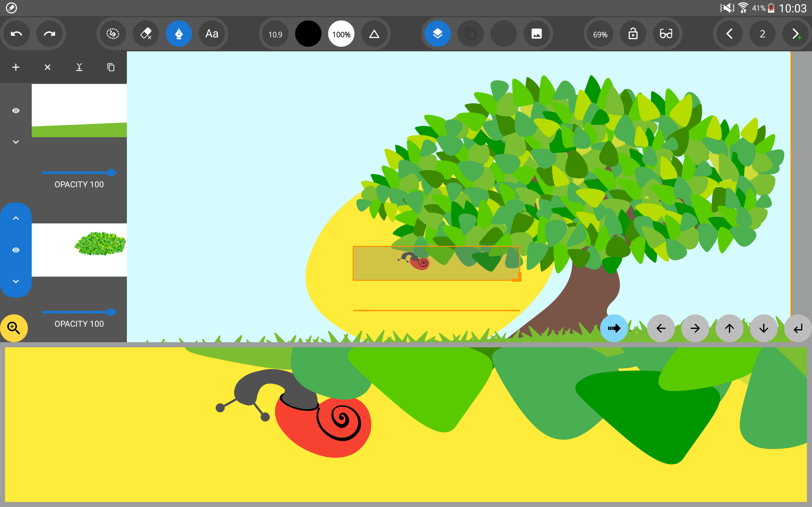Open the black color swatch
This screenshot has height=507, width=812.
308,34
